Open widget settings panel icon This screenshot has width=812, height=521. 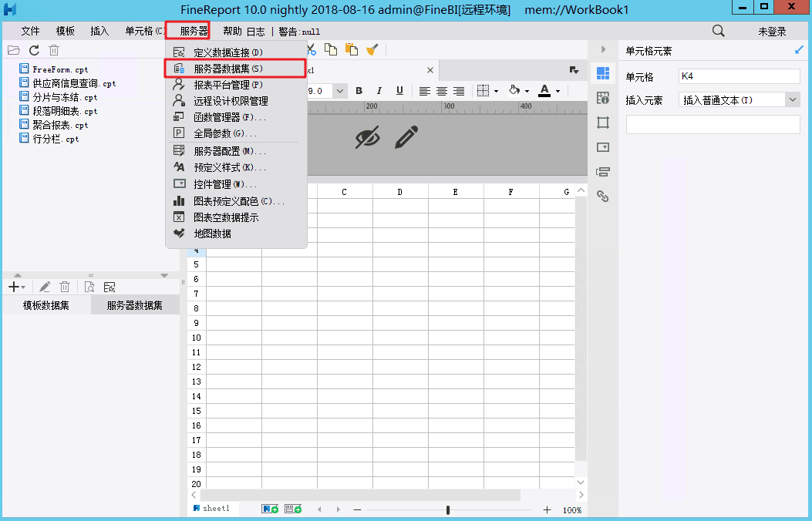point(603,147)
